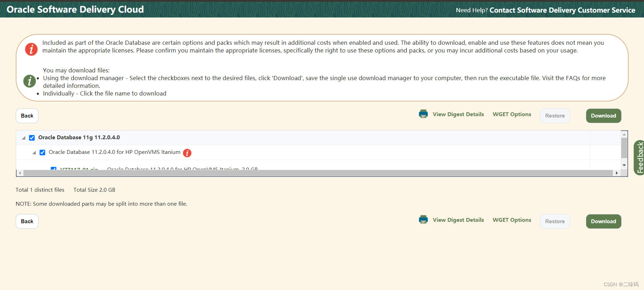Click the top Restore button
644x290 pixels.
tap(555, 116)
